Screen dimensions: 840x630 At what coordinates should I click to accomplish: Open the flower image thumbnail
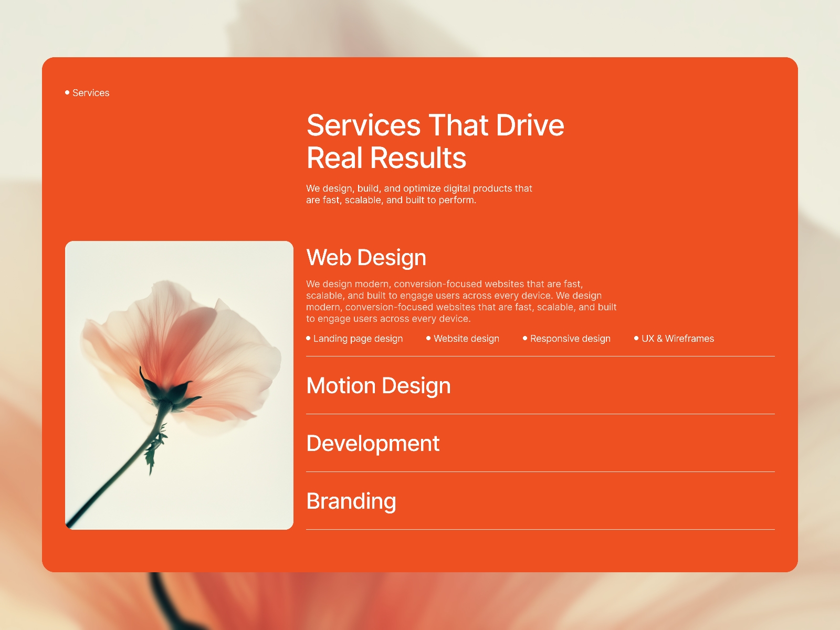pos(179,385)
